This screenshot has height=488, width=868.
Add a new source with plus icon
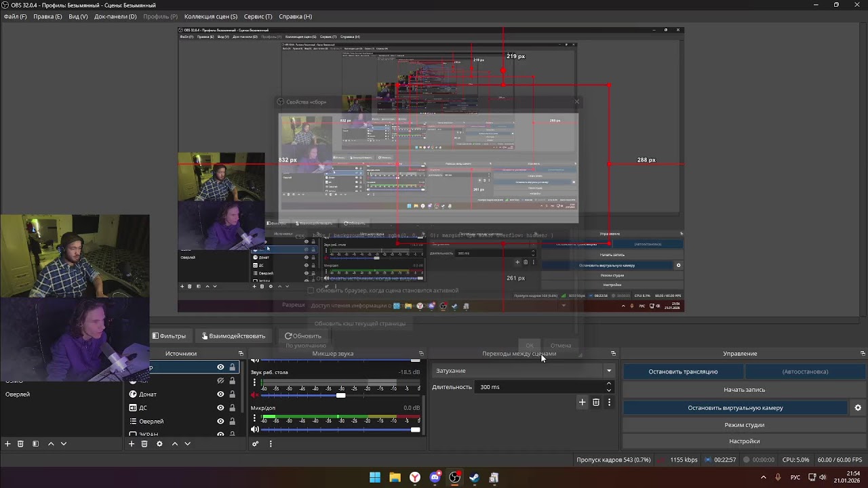132,444
